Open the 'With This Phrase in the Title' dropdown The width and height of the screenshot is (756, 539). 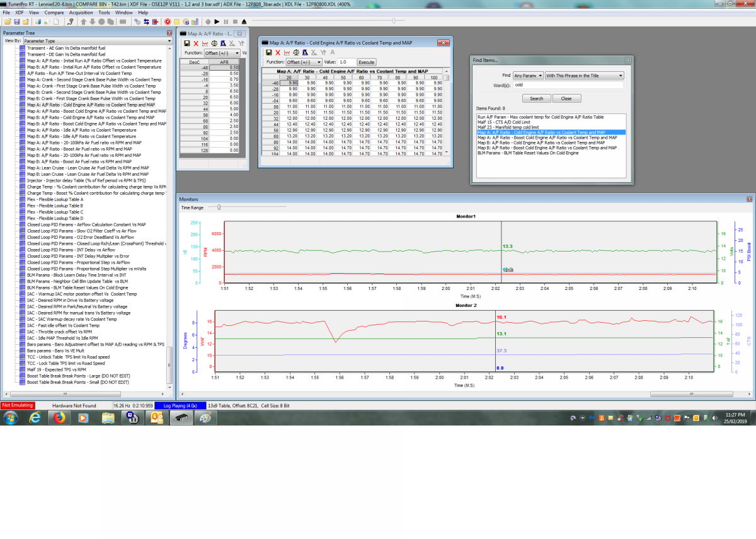584,76
